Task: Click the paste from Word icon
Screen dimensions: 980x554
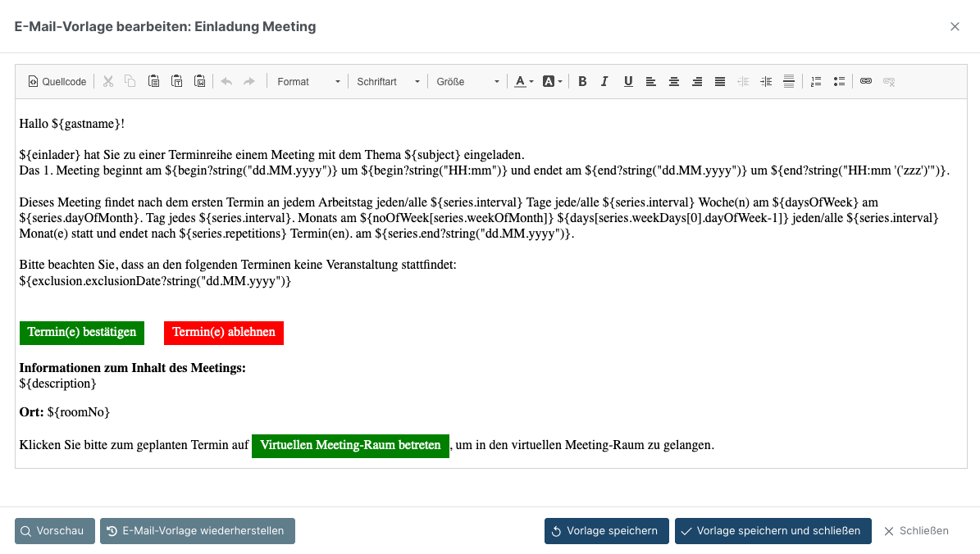Action: [x=199, y=81]
